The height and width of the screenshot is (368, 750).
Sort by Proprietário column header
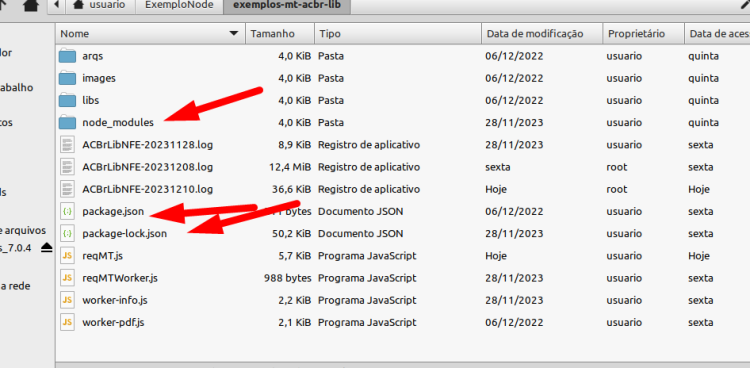point(643,33)
